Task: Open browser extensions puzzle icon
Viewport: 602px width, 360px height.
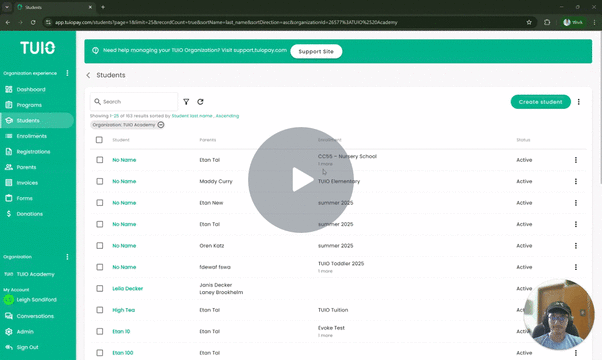Action: (547, 22)
